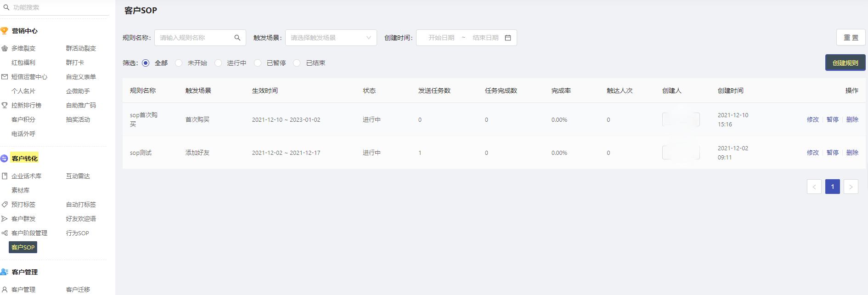Open 互动雷达 menu item
Image resolution: width=868 pixels, height=295 pixels.
[78, 176]
